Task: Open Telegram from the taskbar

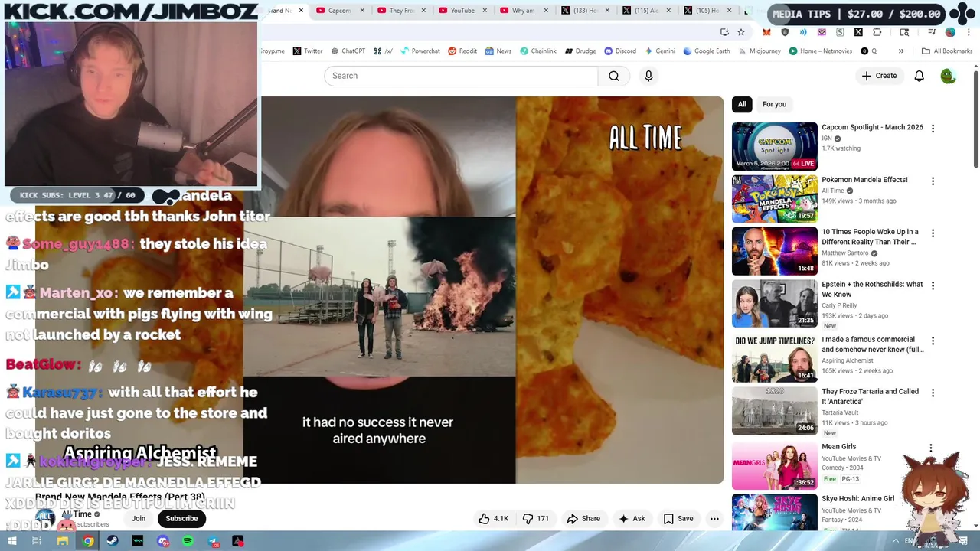Action: pos(214,541)
